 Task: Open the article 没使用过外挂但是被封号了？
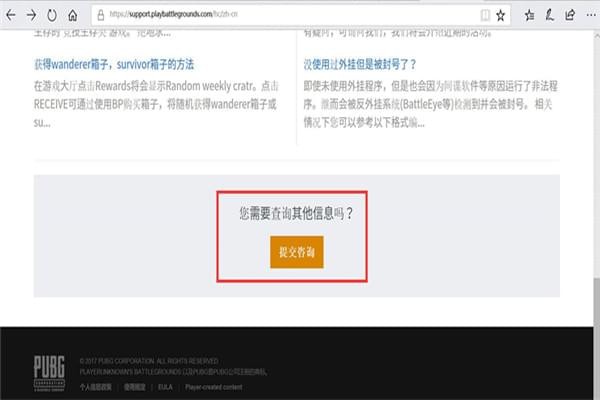point(360,64)
